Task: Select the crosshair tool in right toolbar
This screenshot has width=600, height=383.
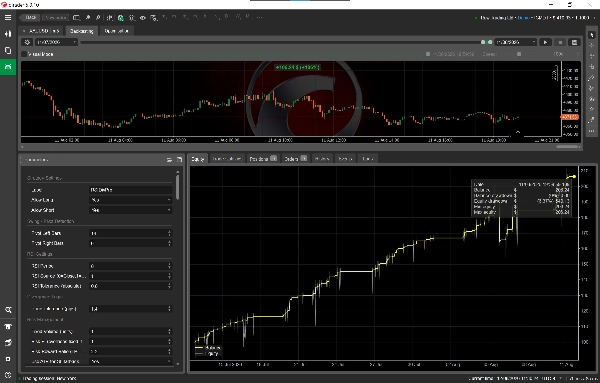Action: click(592, 45)
